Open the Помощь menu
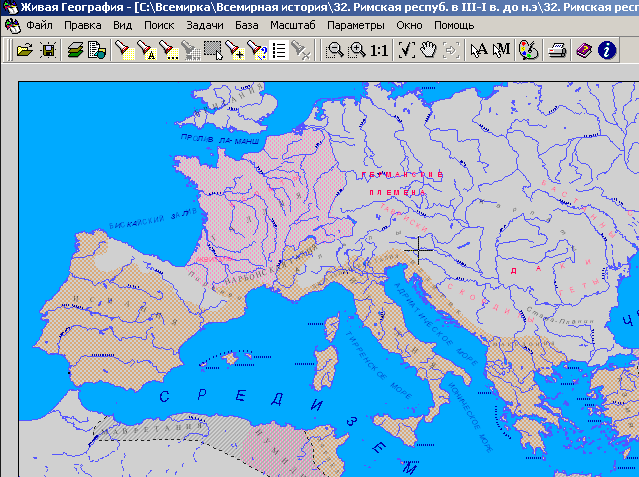The height and width of the screenshot is (477, 639). click(454, 24)
